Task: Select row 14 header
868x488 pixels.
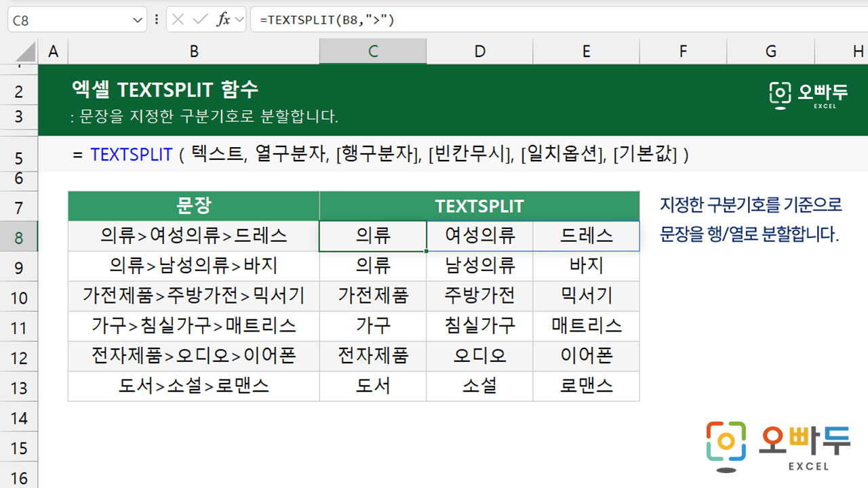Action: click(x=19, y=417)
